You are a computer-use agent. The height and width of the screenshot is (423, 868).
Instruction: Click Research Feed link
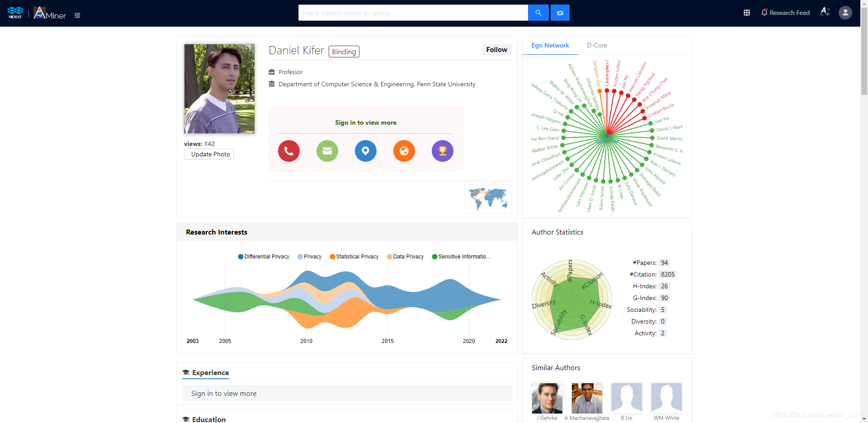pos(789,13)
